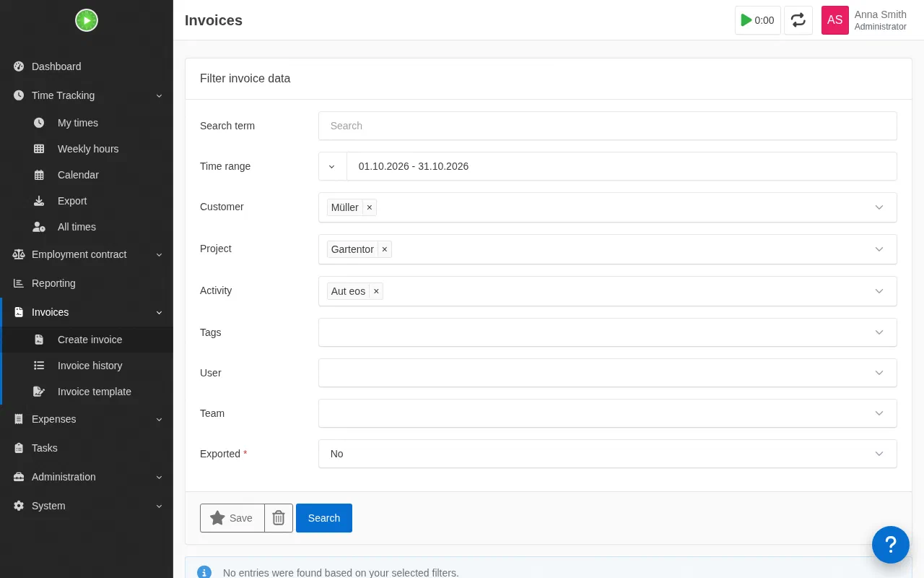
Task: Open the Customer selection dropdown arrow
Action: tap(879, 207)
